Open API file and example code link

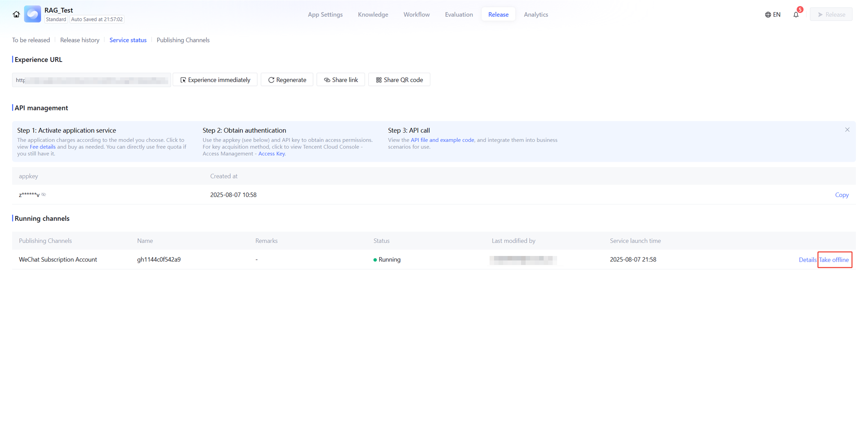(x=442, y=140)
